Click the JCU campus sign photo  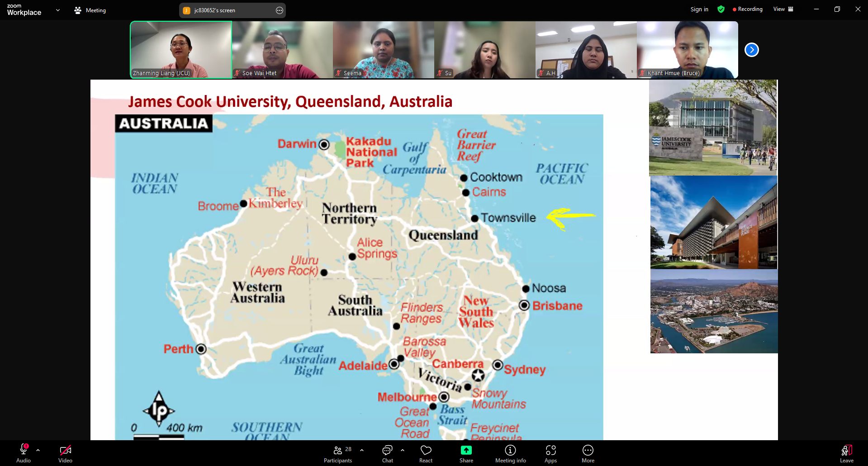(x=713, y=128)
